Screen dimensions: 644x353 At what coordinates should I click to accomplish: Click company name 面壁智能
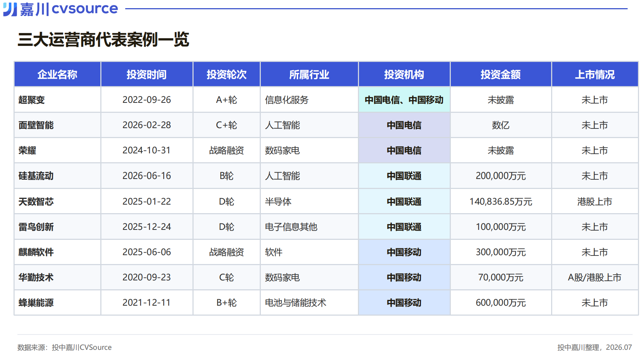[36, 125]
